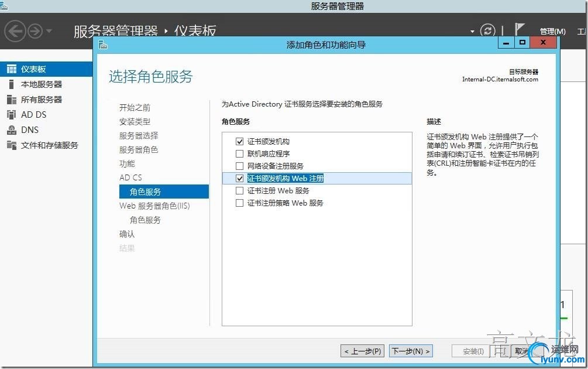Click the back arrow in Server Manager
The width and height of the screenshot is (588, 369).
click(x=15, y=31)
